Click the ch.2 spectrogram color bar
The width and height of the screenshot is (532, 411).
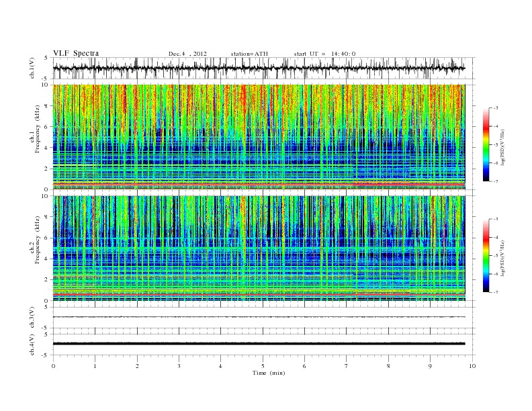tap(486, 256)
